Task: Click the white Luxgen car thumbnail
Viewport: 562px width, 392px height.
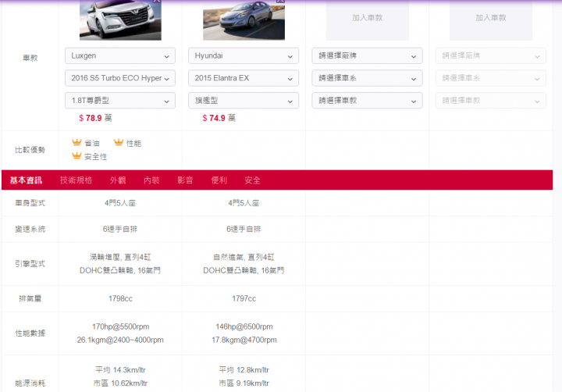Action: point(120,20)
